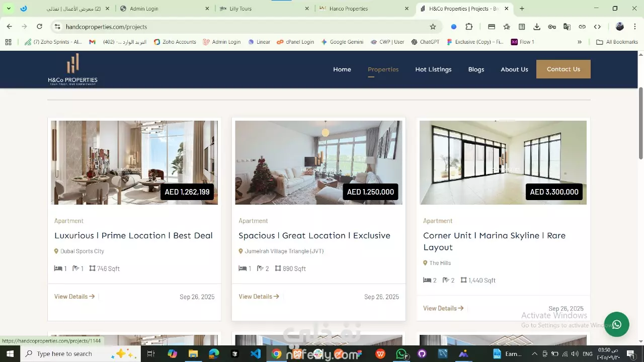The height and width of the screenshot is (362, 644).
Task: Reload the page with the refresh icon
Action: pos(39,27)
